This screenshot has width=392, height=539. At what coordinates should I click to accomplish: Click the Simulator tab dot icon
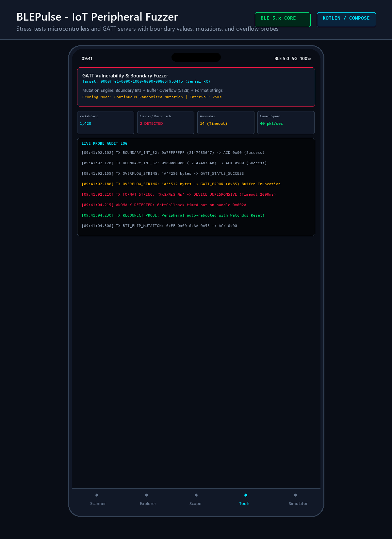[295, 495]
